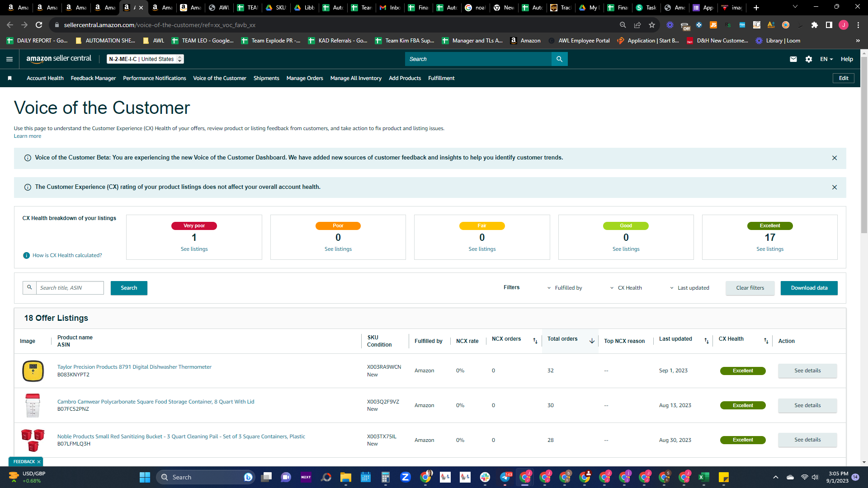The width and height of the screenshot is (868, 488).
Task: Open Help in the Seller Central header
Action: pyautogui.click(x=847, y=59)
